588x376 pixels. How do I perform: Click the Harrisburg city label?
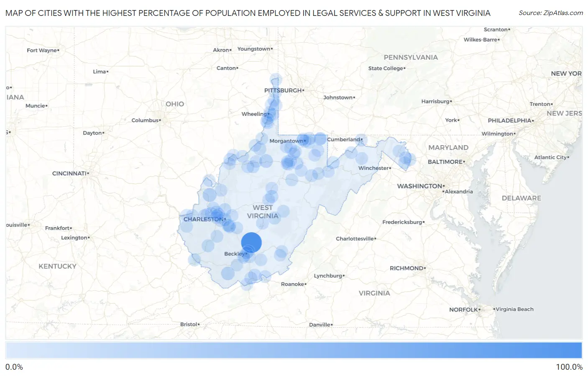(435, 102)
